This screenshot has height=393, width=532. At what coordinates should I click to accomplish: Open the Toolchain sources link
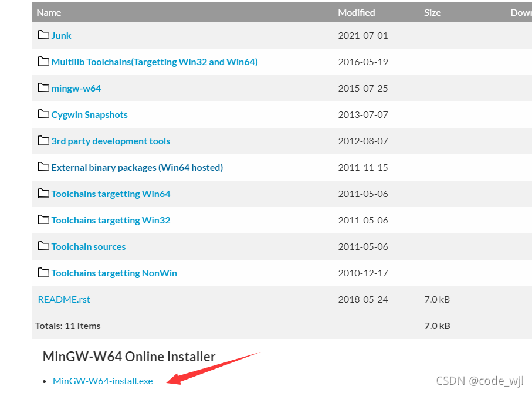coord(88,247)
